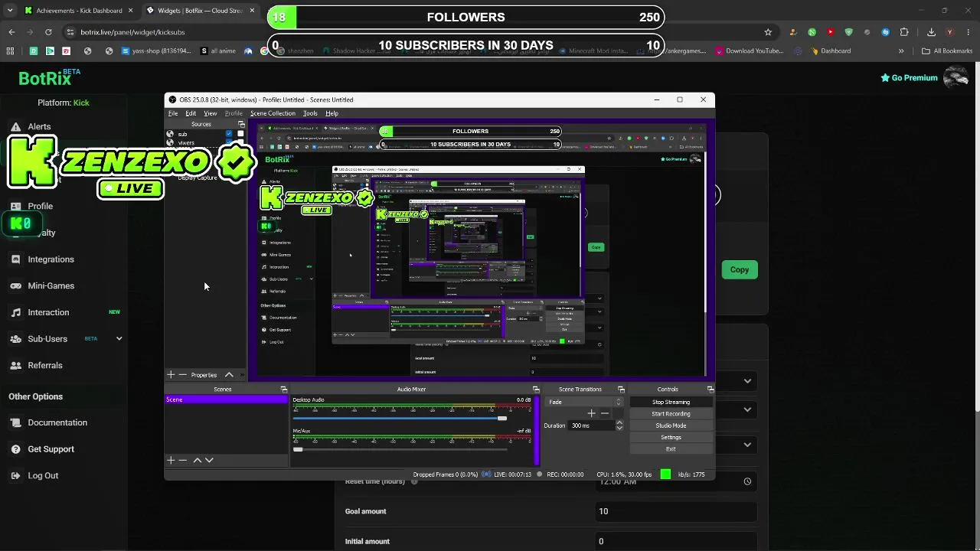
Task: Pop out the Audio Mixer dock
Action: [536, 390]
